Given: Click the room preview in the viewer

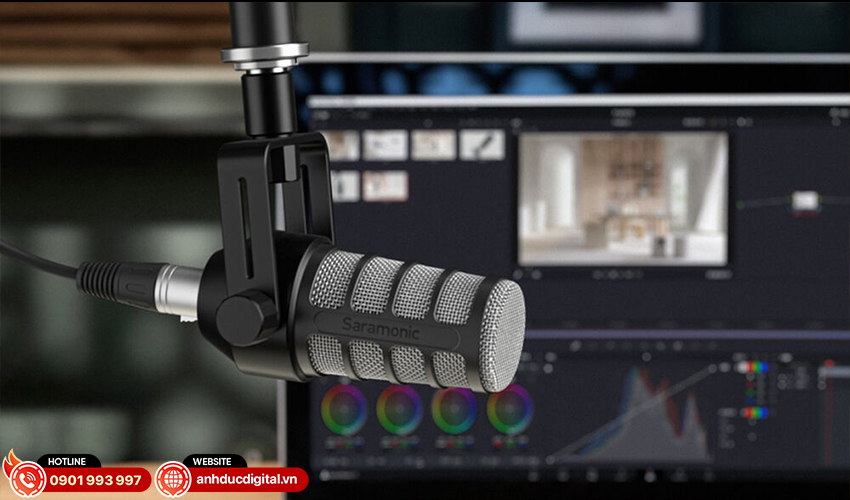Looking at the screenshot, I should pos(622,198).
